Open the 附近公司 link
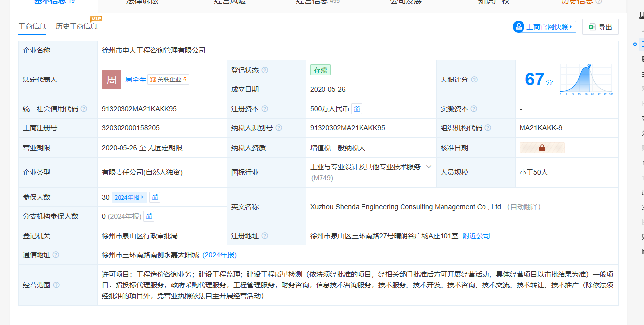644x325 pixels. (476, 236)
